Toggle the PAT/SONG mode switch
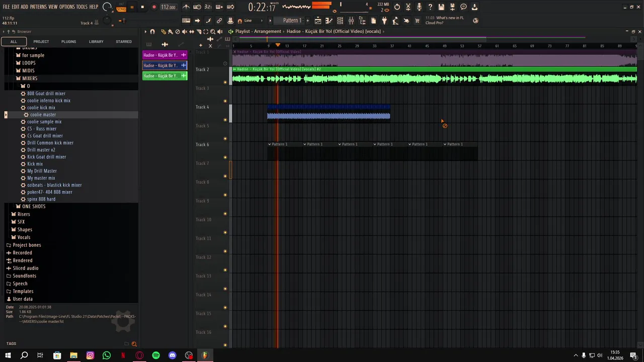Image resolution: width=644 pixels, height=362 pixels. tap(121, 7)
